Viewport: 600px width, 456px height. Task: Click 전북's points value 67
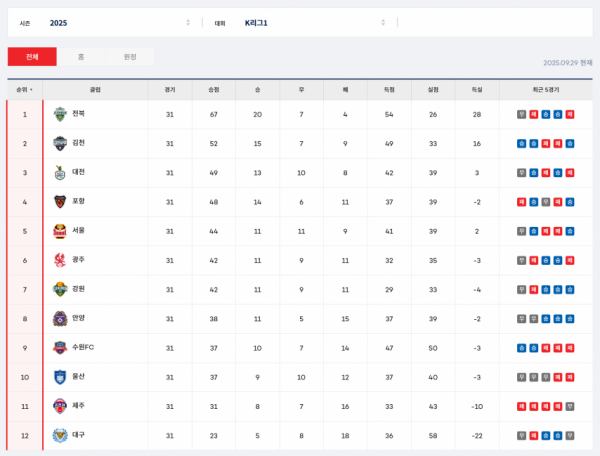214,114
